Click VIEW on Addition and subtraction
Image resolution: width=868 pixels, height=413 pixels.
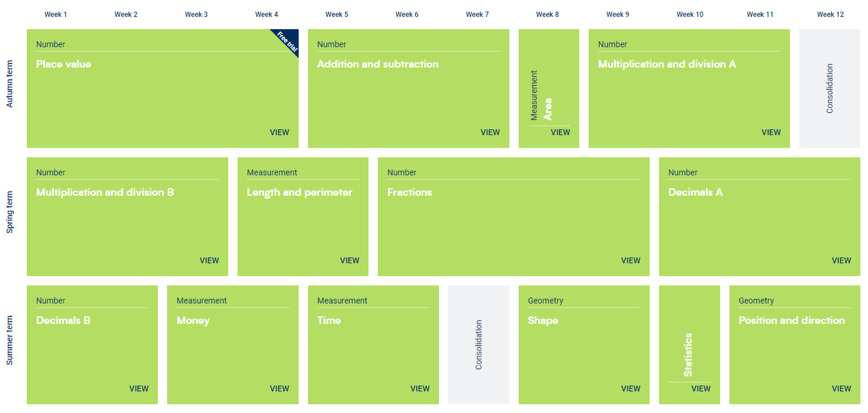click(x=490, y=132)
